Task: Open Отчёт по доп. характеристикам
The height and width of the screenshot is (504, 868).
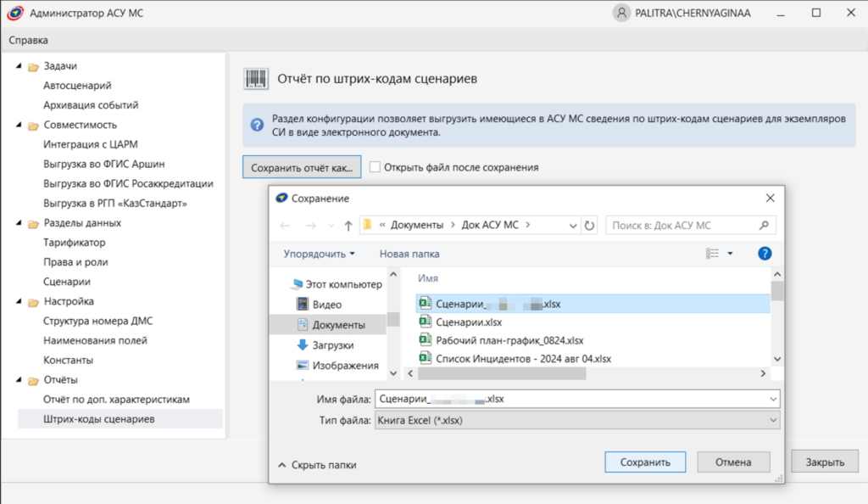Action: [116, 400]
